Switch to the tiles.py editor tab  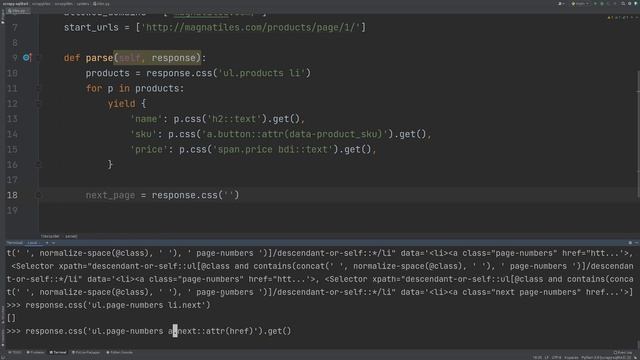click(18, 11)
